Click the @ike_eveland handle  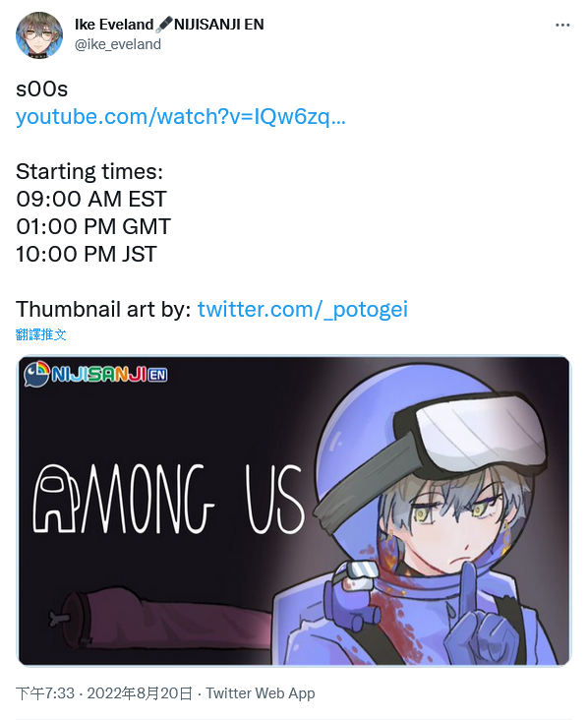[x=118, y=44]
